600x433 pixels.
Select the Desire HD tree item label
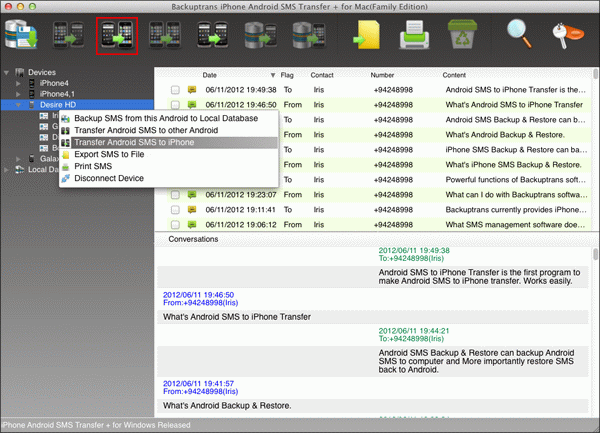(58, 105)
